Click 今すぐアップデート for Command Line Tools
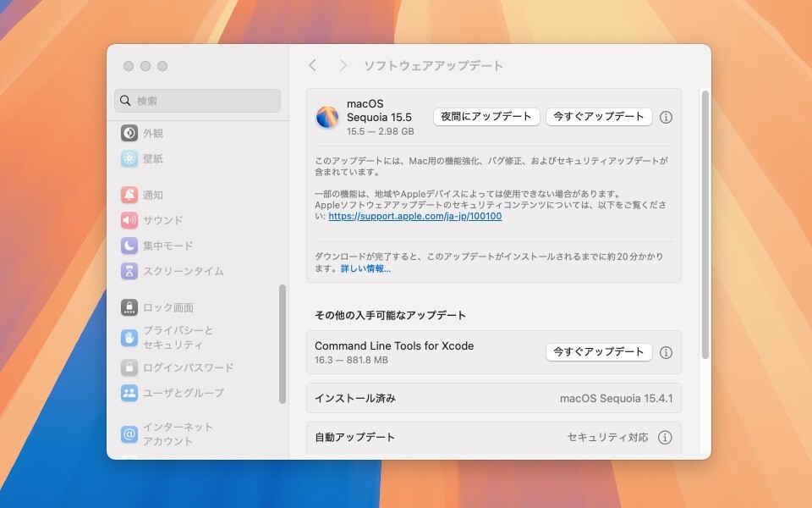This screenshot has height=508, width=812. tap(599, 352)
